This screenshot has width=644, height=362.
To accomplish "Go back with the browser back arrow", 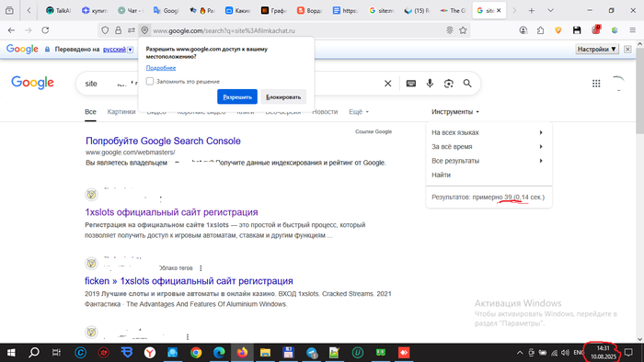I will tap(11, 30).
